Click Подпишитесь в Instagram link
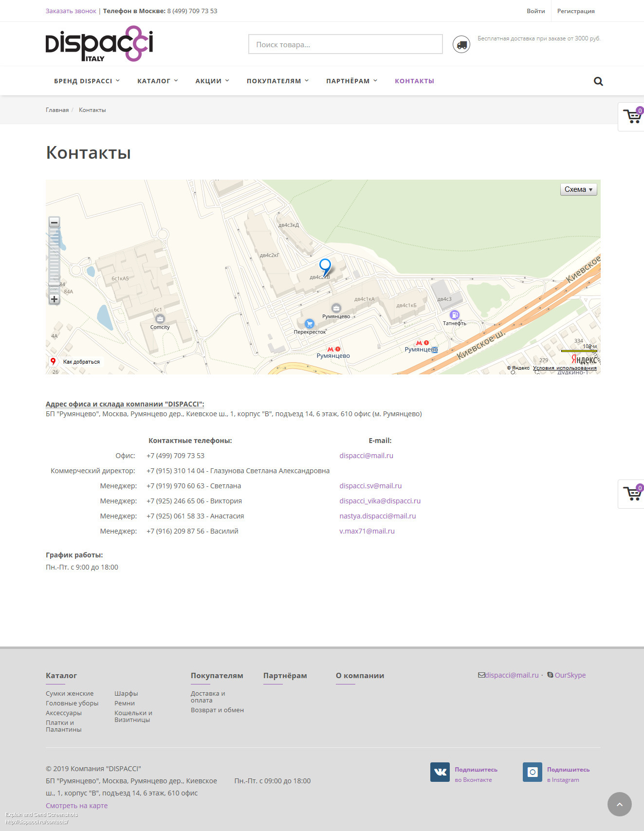The image size is (644, 831). coord(568,775)
